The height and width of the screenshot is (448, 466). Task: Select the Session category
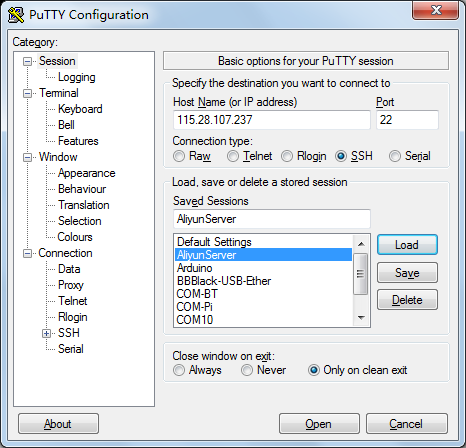click(x=57, y=61)
